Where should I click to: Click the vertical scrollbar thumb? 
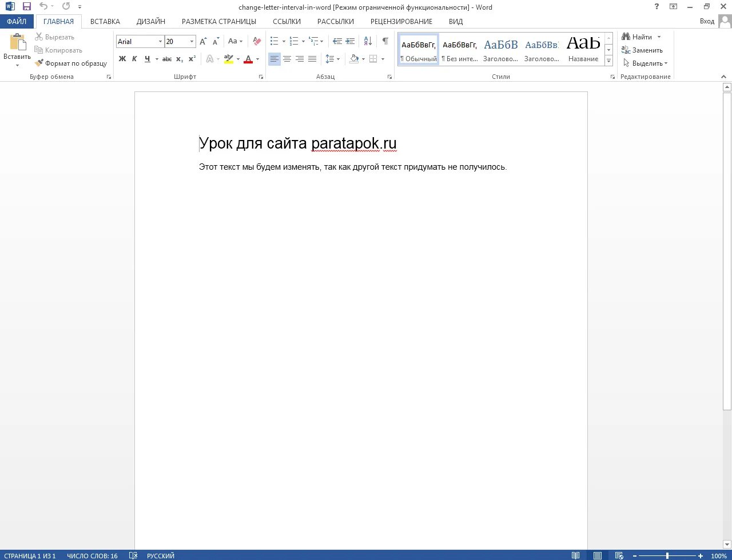click(x=727, y=251)
